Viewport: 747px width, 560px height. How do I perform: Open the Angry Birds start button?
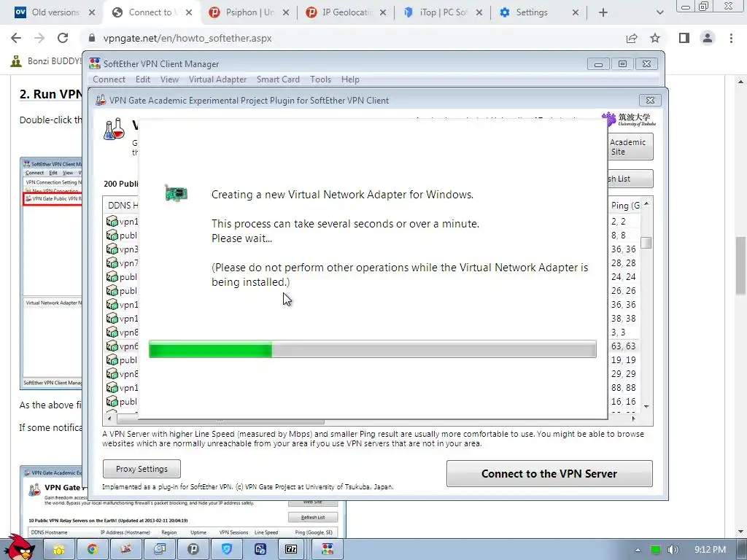coord(19,548)
